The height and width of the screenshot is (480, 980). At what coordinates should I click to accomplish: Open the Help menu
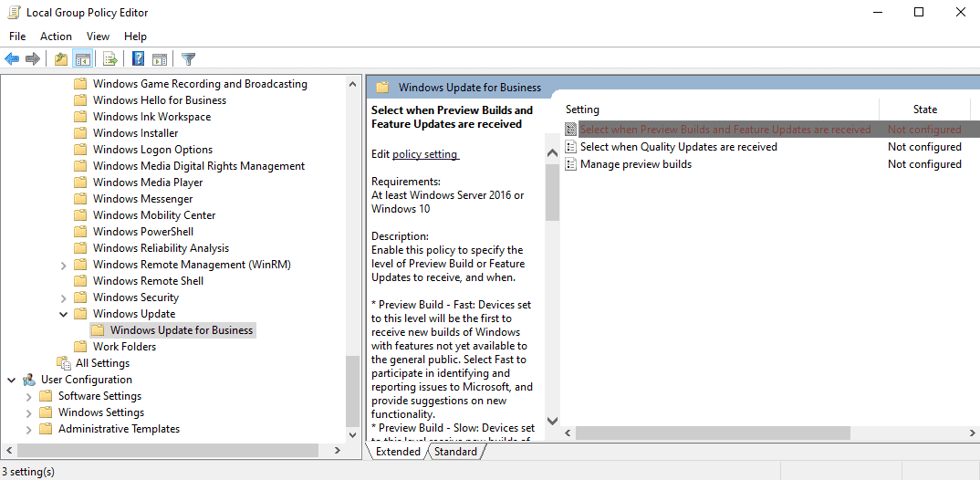(136, 37)
